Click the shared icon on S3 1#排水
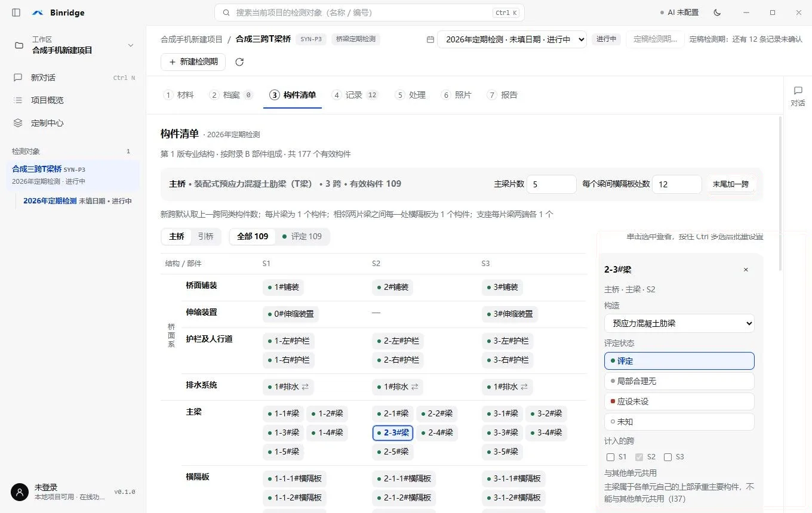The height and width of the screenshot is (513, 812). pyautogui.click(x=524, y=387)
